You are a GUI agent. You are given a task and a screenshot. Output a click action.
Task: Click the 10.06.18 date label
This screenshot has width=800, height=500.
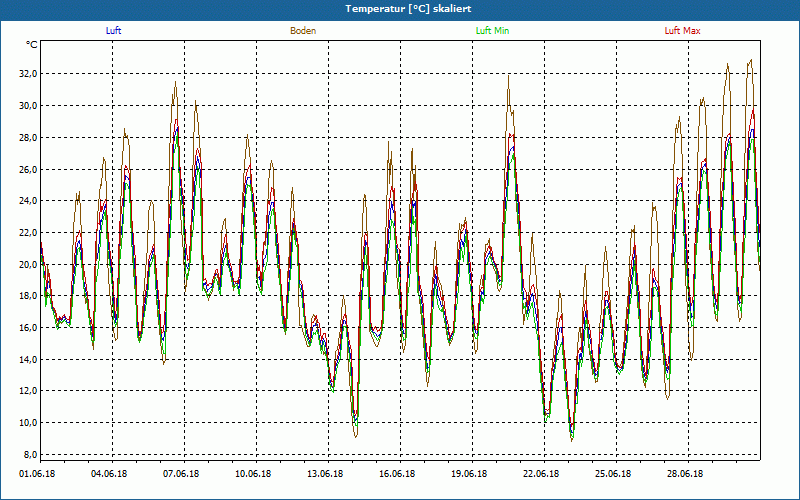[253, 474]
